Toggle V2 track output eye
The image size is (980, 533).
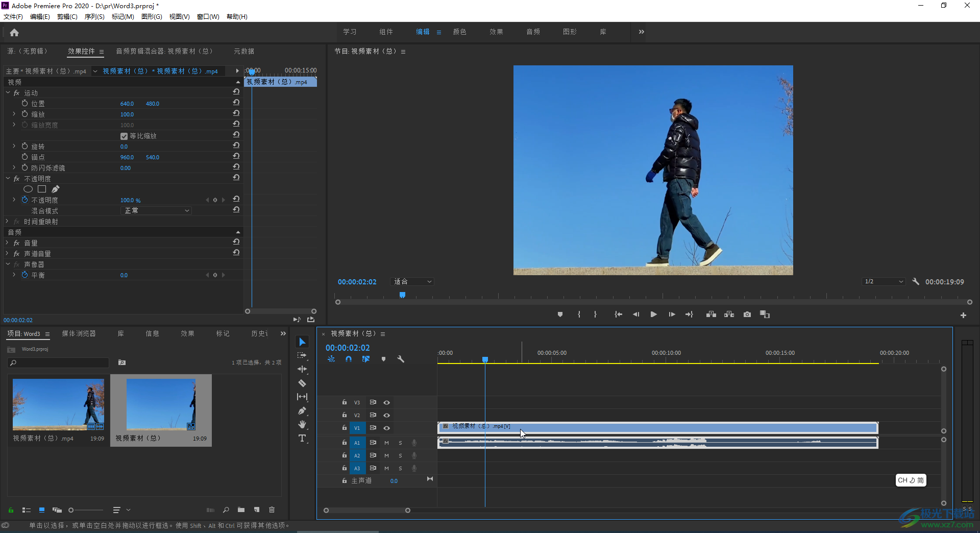point(386,415)
